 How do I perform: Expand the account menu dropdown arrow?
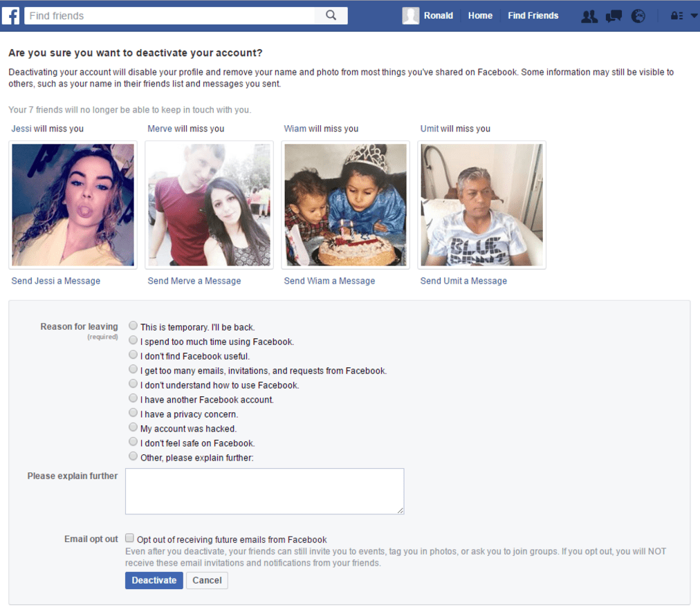point(694,16)
